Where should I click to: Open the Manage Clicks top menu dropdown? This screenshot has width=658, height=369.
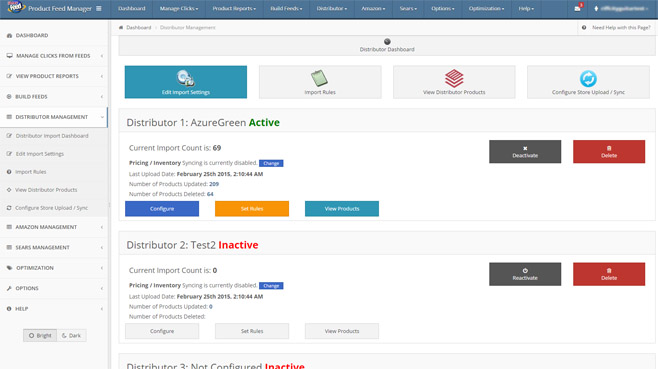(x=179, y=9)
